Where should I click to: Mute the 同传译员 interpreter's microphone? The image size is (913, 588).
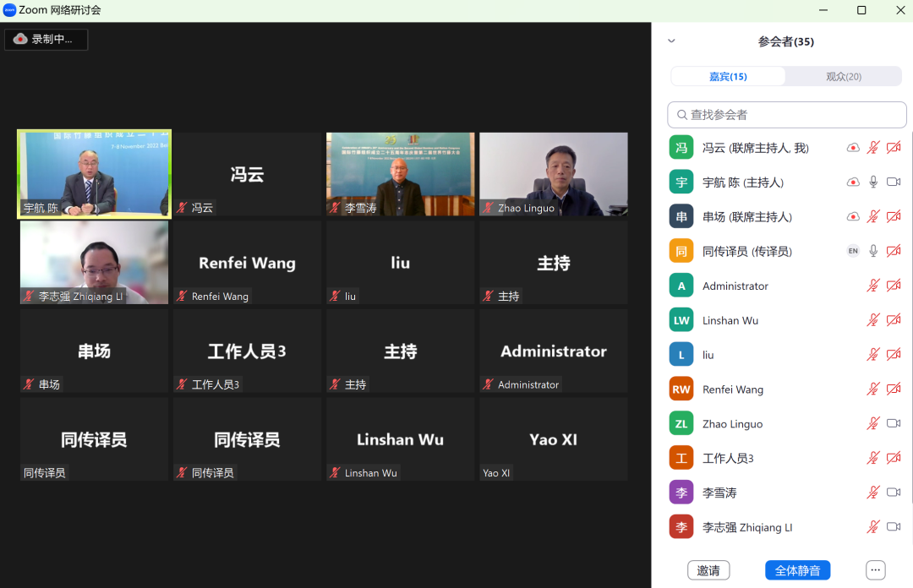coord(872,250)
